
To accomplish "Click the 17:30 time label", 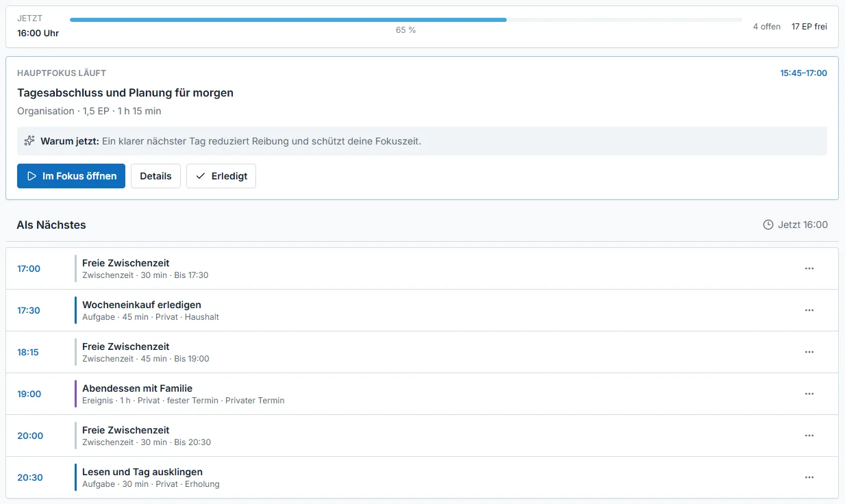I will 29,310.
